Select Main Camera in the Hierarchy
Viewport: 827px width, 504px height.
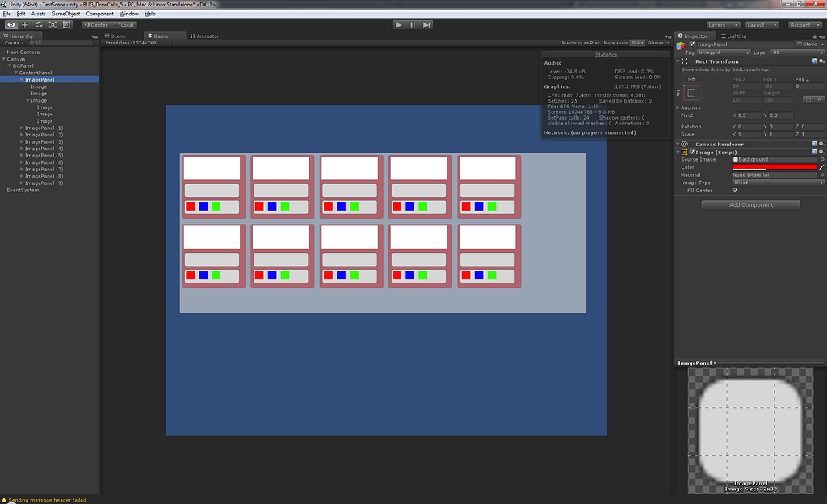(24, 51)
